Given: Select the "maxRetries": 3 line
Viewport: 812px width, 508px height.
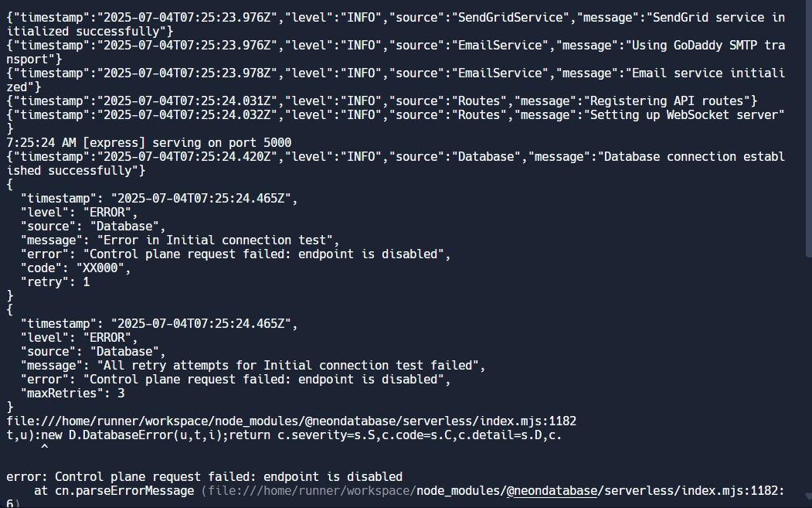Looking at the screenshot, I should 73,393.
